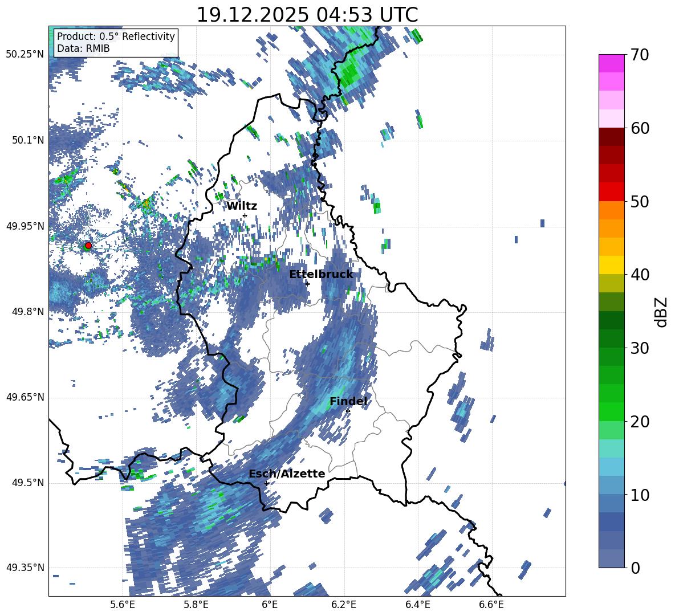Click the 49.35°N latitude tick label
The width and height of the screenshot is (675, 616).
click(x=25, y=568)
